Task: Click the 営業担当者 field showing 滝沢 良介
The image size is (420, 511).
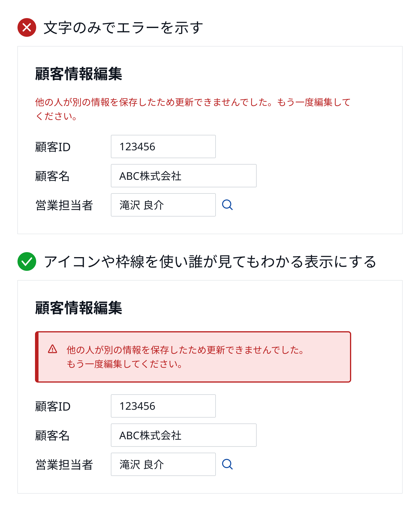Action: (163, 205)
